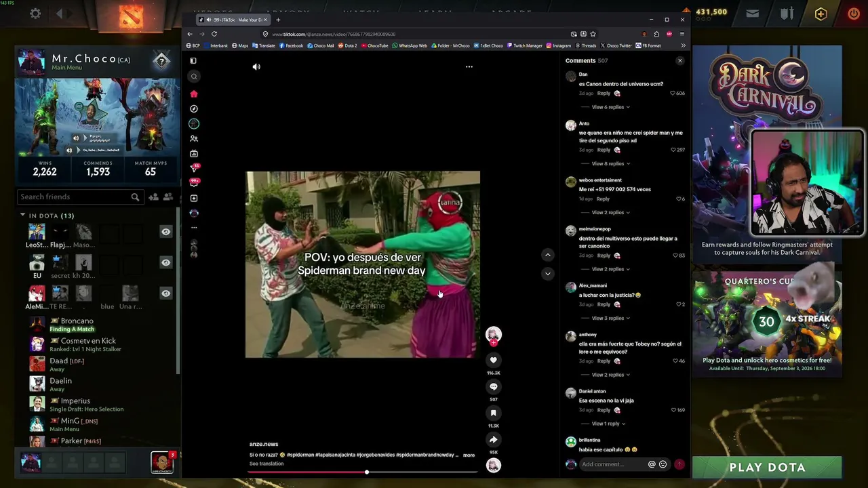Open the TikTok LIVE sidebar icon
The height and width of the screenshot is (488, 868).
click(194, 153)
